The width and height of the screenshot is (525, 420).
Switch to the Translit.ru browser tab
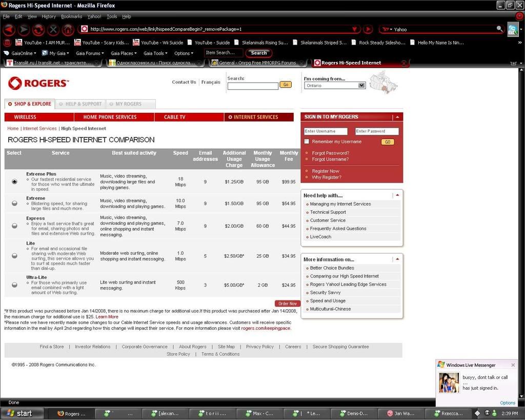[52, 63]
